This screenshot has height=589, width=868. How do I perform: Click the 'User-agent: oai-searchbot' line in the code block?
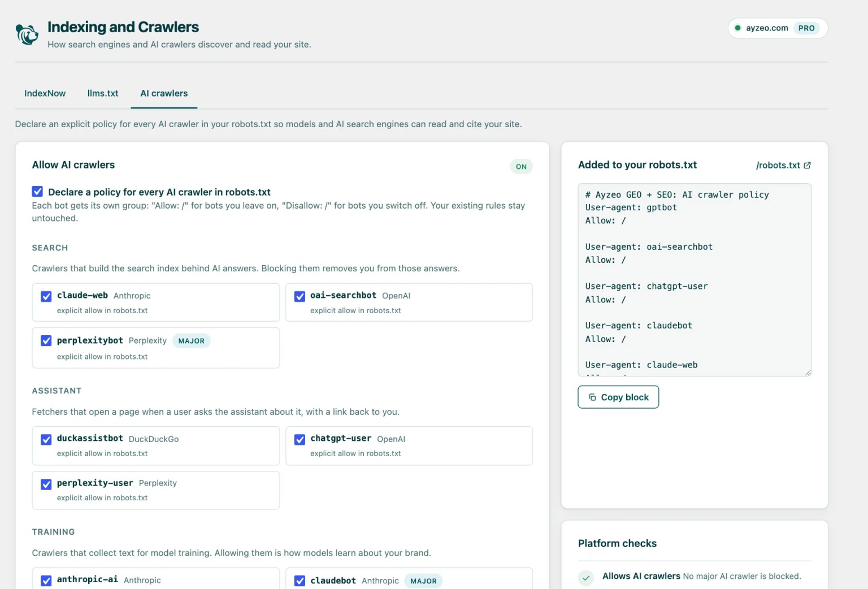(649, 247)
